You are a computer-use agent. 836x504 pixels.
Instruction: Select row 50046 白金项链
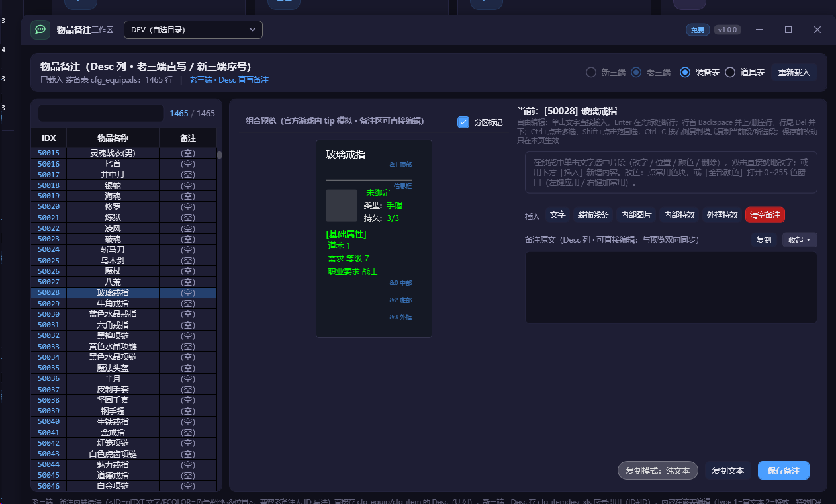(x=124, y=485)
